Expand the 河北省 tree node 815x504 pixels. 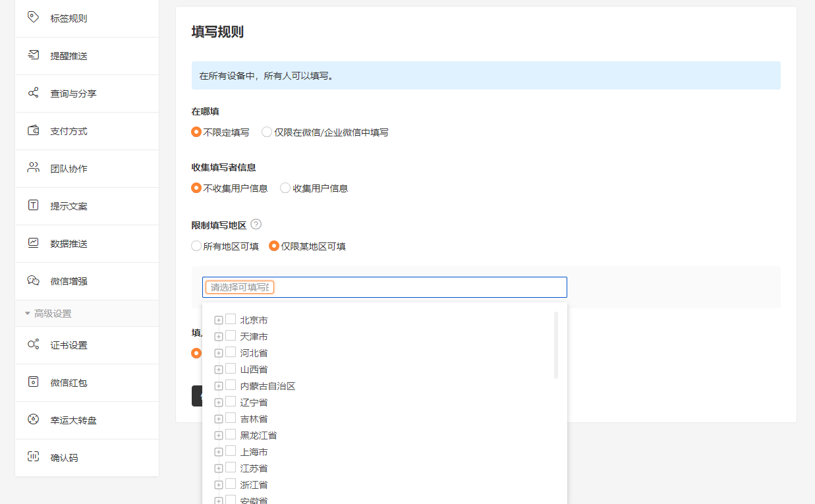(219, 353)
